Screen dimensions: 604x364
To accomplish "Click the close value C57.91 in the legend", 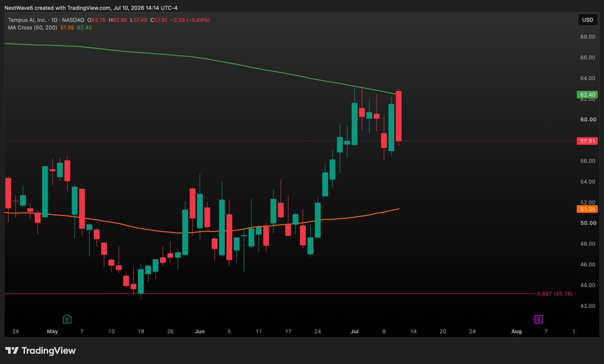I will coord(160,20).
